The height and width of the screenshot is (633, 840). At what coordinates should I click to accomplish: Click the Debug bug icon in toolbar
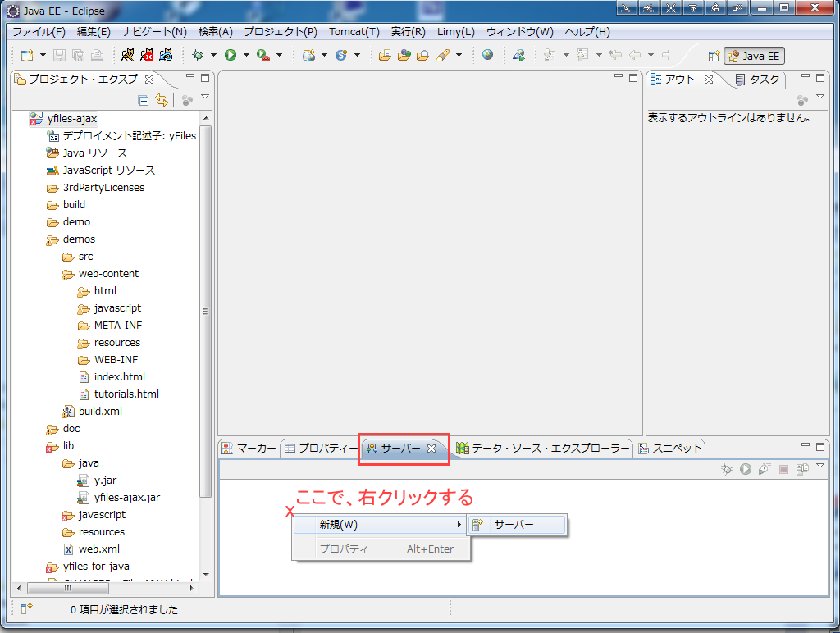point(197,55)
